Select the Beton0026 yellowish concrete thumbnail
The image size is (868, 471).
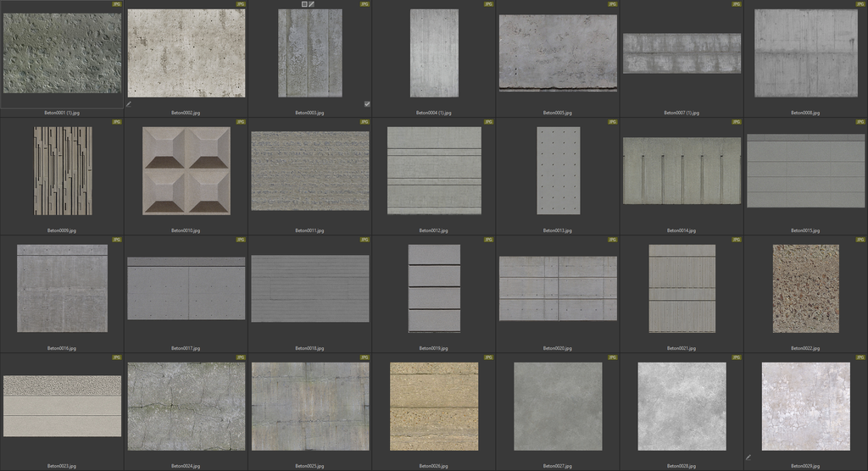(434, 406)
